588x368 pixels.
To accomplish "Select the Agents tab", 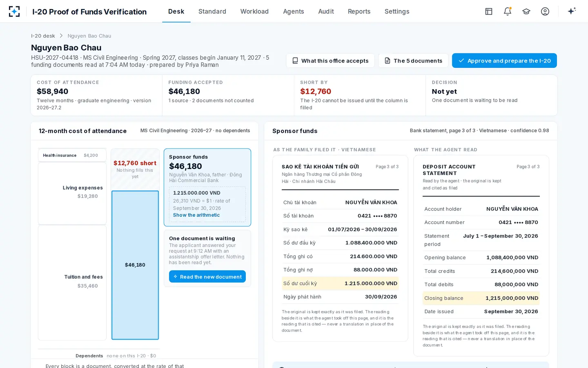I will [x=294, y=11].
